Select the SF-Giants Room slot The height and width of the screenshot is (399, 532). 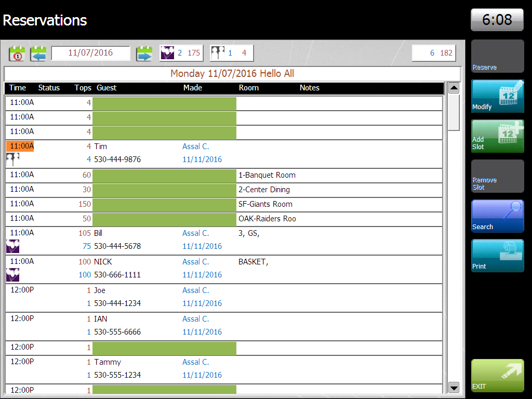point(224,205)
